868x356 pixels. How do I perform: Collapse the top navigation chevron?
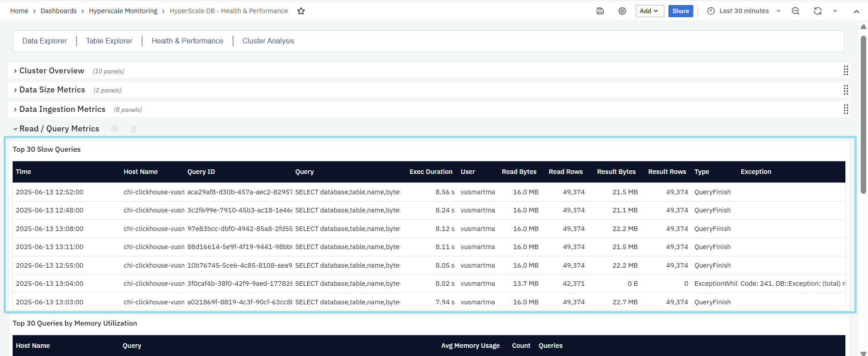[x=856, y=12]
